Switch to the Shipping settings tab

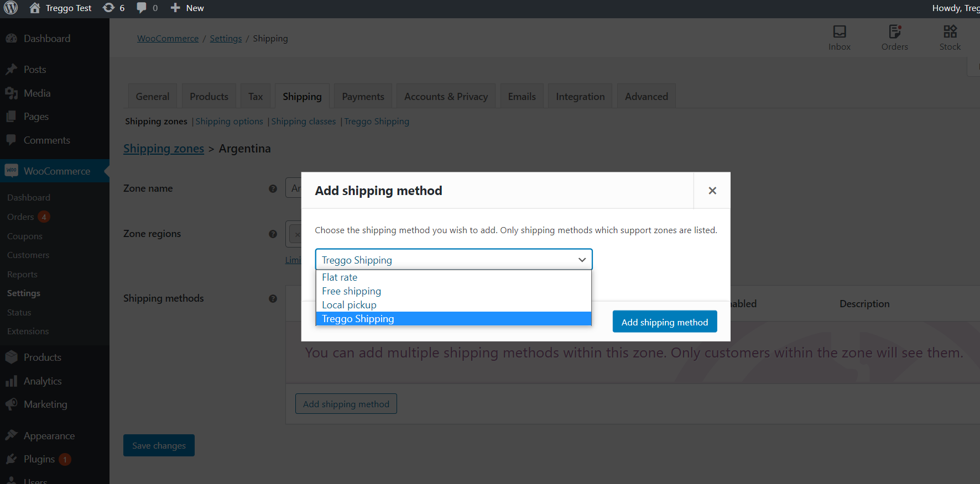(302, 96)
